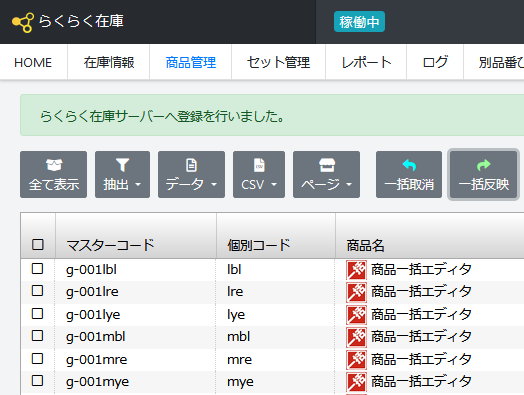Check the box for row g-001lre
Screen dimensions: 524x395
(x=37, y=291)
